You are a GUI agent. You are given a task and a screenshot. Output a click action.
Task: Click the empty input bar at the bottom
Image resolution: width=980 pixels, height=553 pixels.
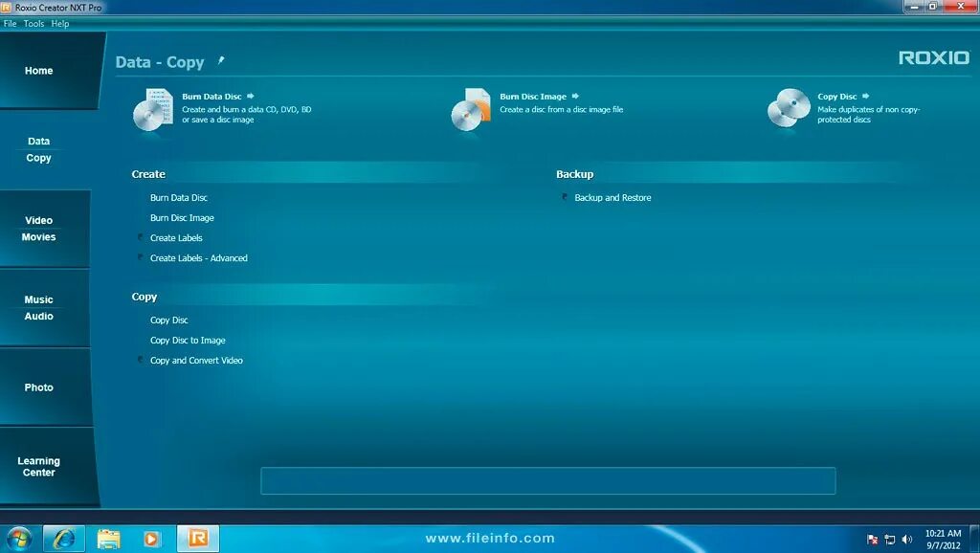548,480
